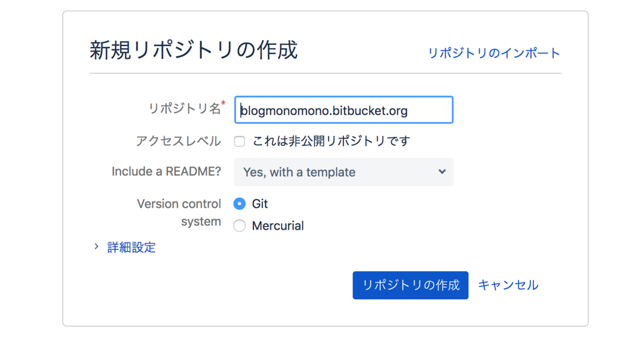Click the red required asterisk
The image size is (644, 338).
point(223,103)
